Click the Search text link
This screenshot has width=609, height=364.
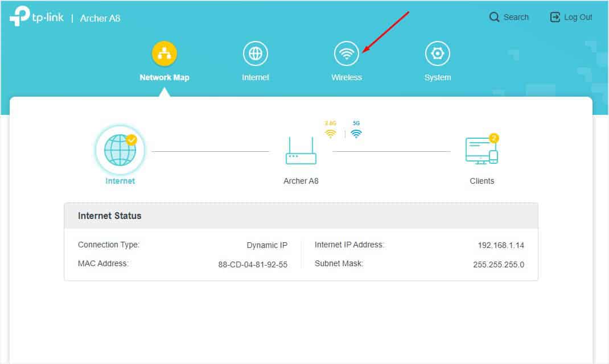point(516,17)
